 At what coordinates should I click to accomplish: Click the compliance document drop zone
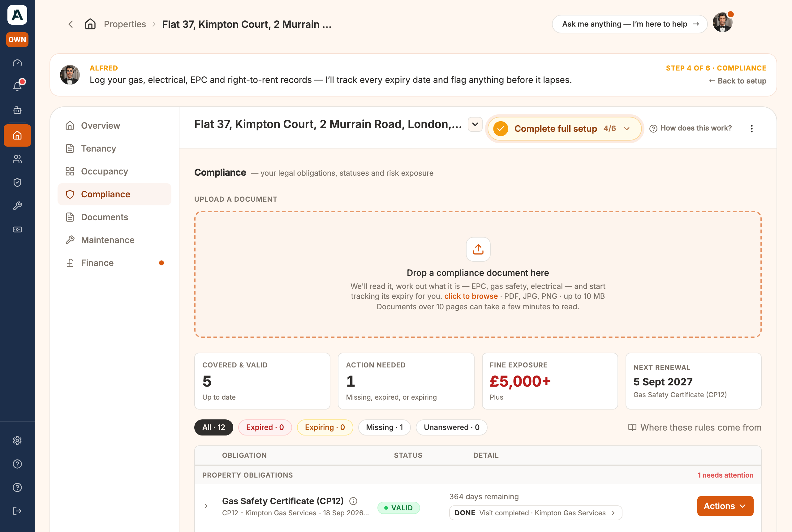coord(478,274)
